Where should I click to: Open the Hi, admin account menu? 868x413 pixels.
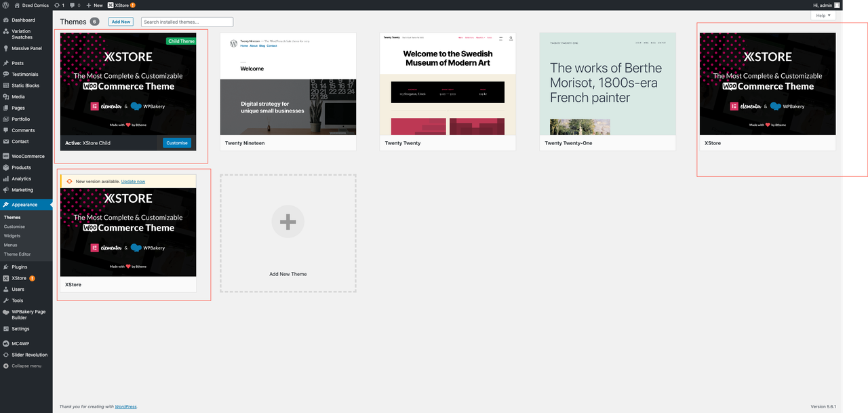(x=826, y=5)
